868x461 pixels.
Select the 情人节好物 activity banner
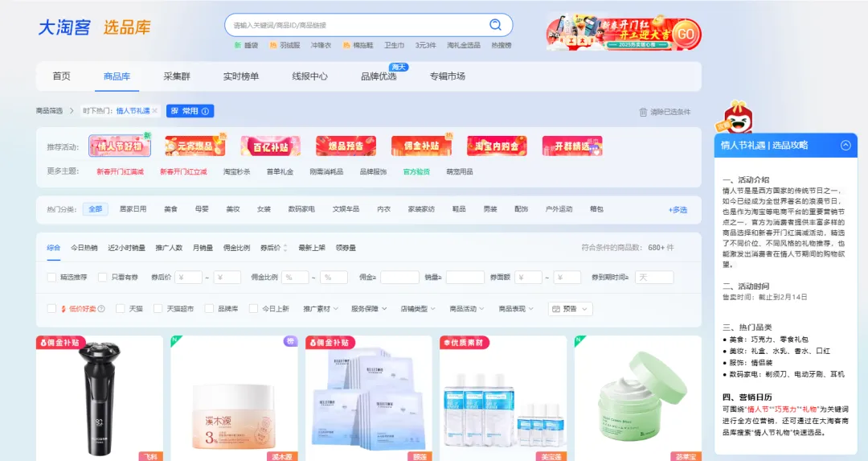click(x=120, y=146)
